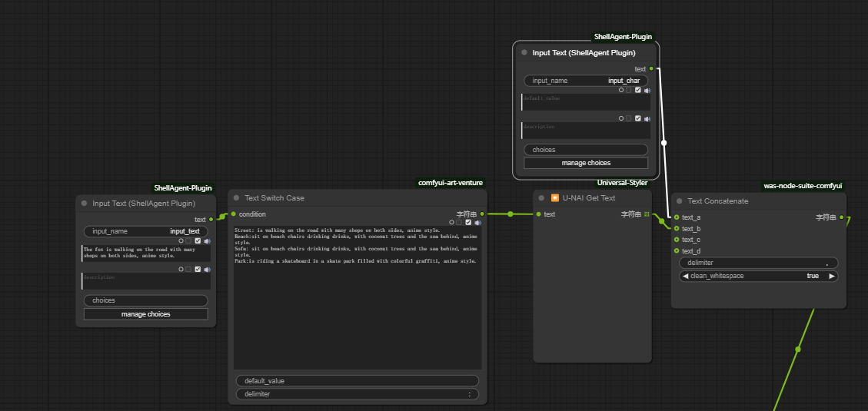Click description text box in input_text node

(x=145, y=281)
